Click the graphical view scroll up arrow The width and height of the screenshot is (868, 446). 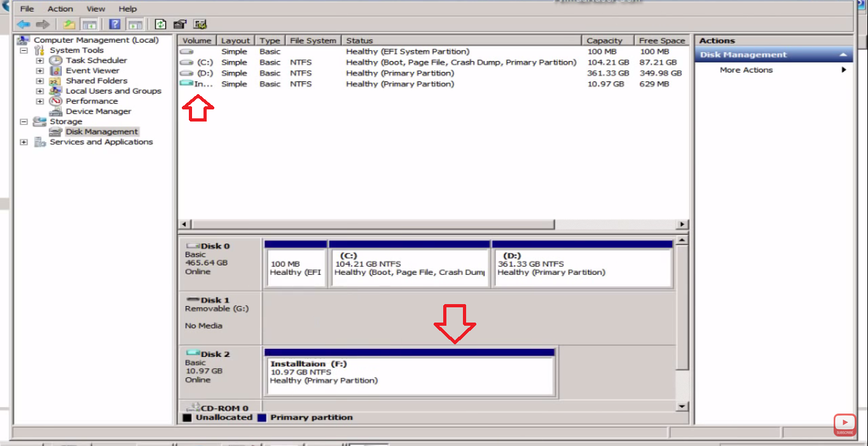(682, 240)
